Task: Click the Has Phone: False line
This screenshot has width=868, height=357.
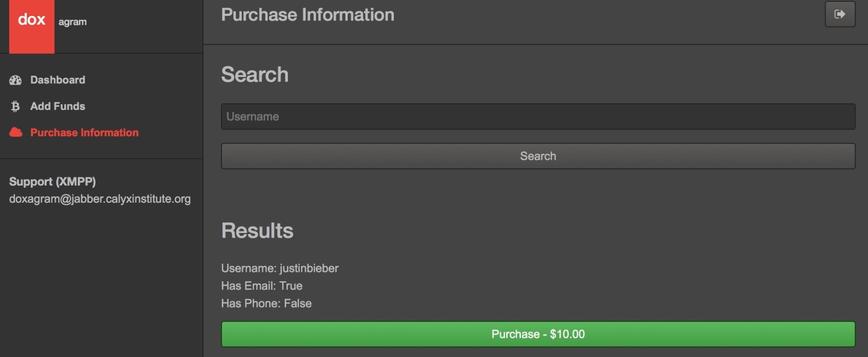Action: (266, 304)
